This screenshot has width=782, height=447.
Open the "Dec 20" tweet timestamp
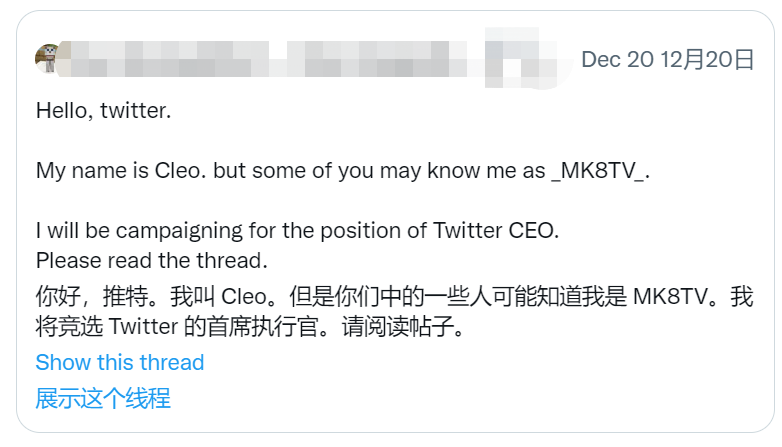[x=616, y=59]
